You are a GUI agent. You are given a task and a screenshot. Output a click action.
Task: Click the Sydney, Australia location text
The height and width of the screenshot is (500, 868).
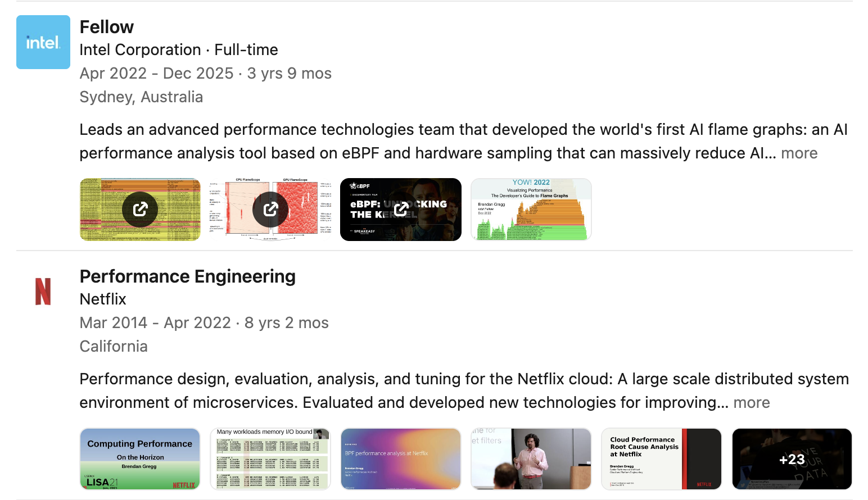(x=141, y=97)
